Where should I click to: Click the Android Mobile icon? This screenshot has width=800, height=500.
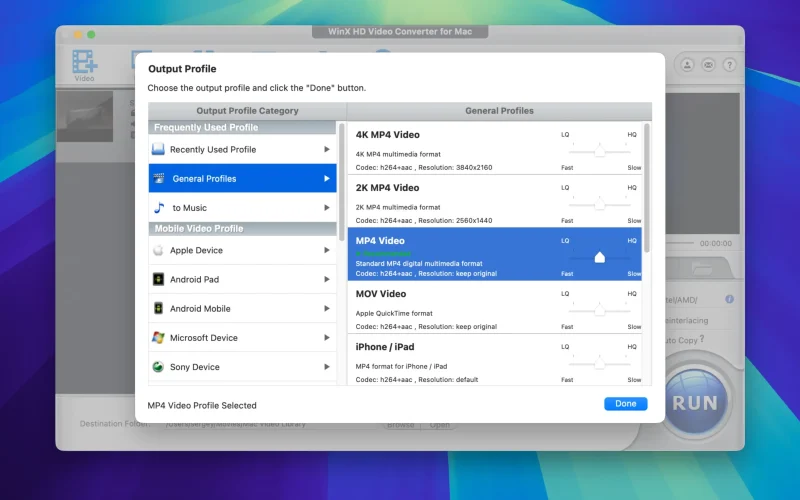click(158, 308)
